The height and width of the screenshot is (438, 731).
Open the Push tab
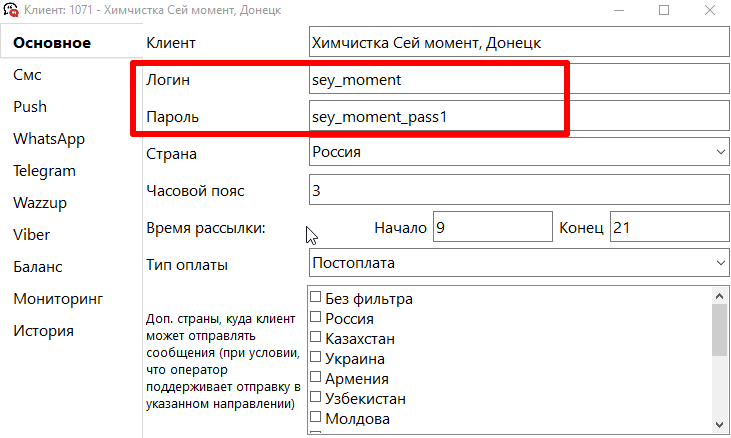[x=30, y=107]
